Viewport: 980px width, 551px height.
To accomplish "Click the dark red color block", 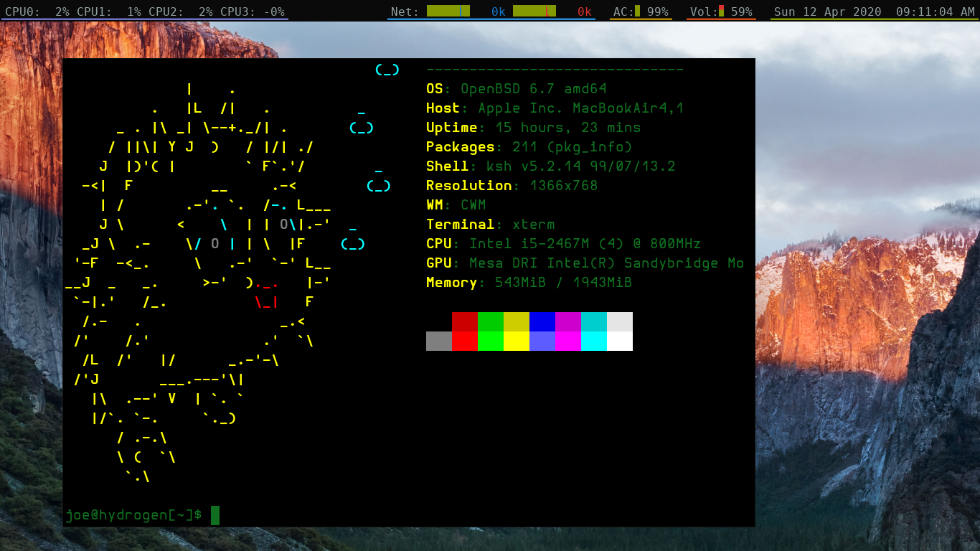I will 465,321.
